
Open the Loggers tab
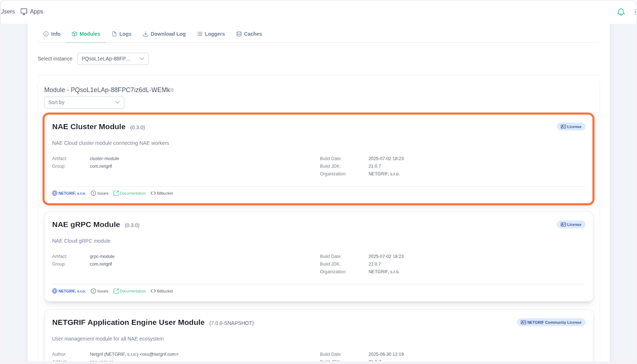[211, 34]
